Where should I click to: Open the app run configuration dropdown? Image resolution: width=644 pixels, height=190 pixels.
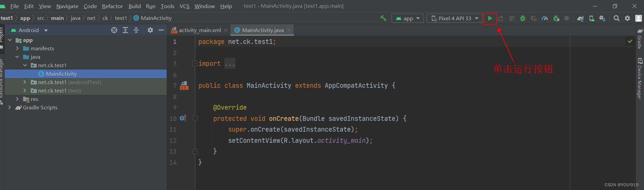pos(408,18)
